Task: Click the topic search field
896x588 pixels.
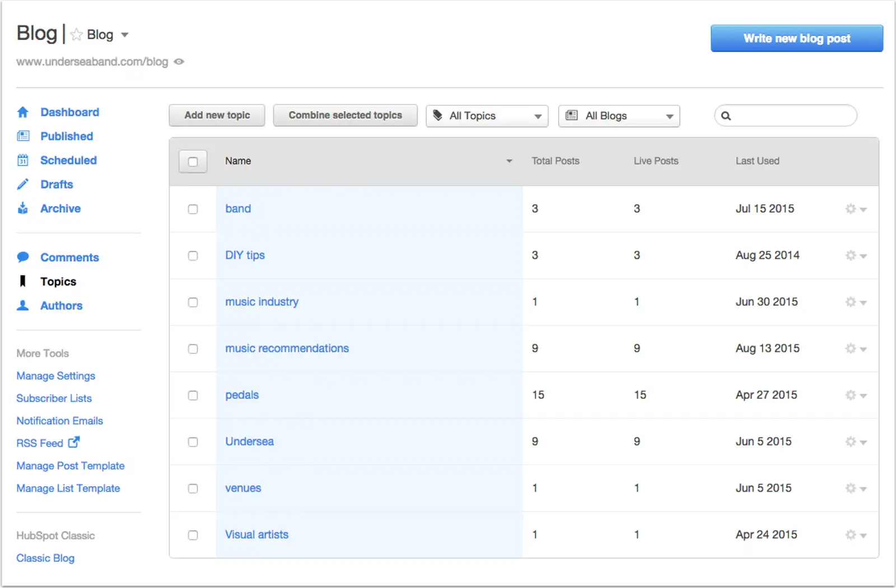Action: point(786,115)
